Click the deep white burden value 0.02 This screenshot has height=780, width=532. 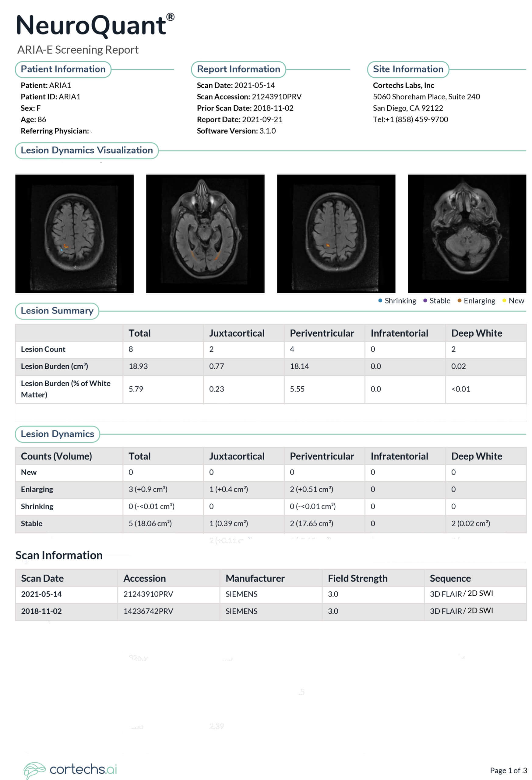click(x=459, y=367)
